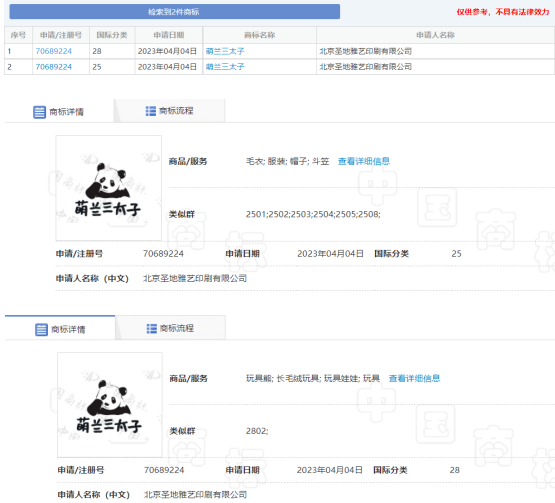Viewport: 555px width, 503px height.
Task: Click international class value 28 in lower details
Action: click(454, 470)
